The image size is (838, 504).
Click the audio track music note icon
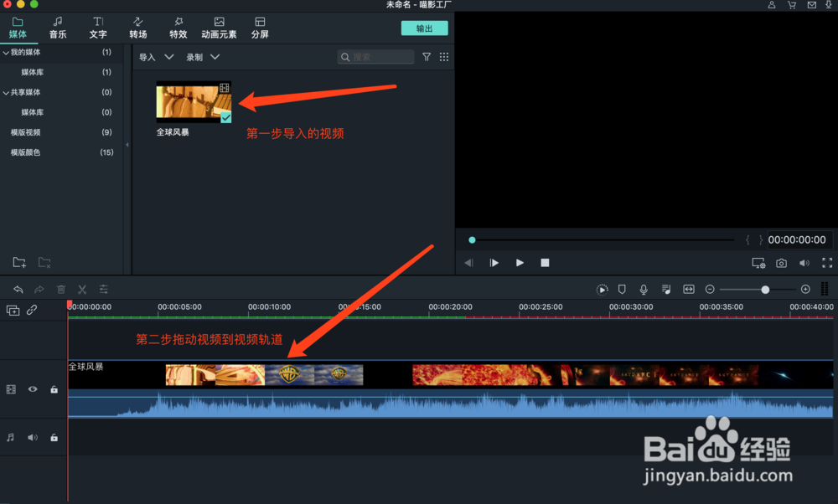pyautogui.click(x=11, y=437)
